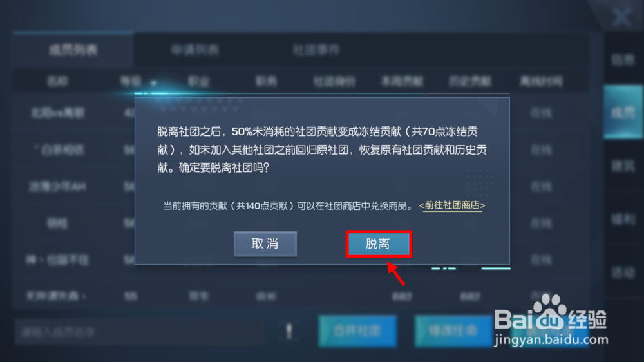Toggle the sort arrow beside 等级 column

pyautogui.click(x=154, y=83)
